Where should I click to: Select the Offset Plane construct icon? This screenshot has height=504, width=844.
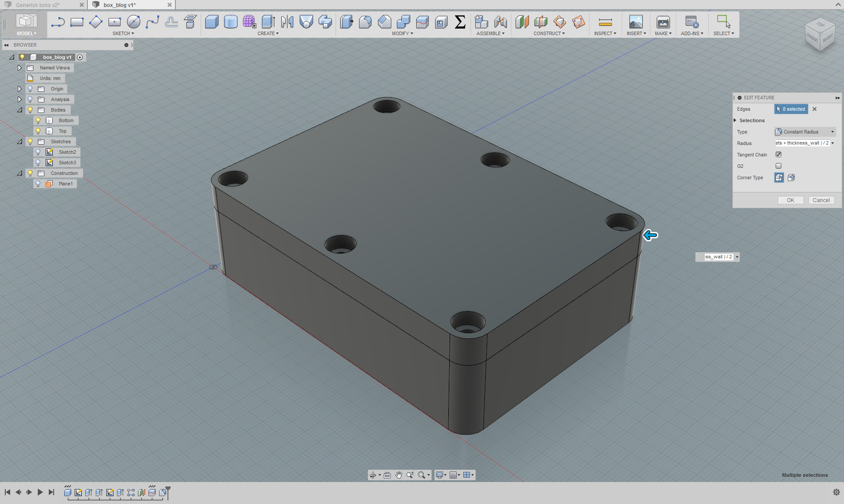click(x=522, y=22)
